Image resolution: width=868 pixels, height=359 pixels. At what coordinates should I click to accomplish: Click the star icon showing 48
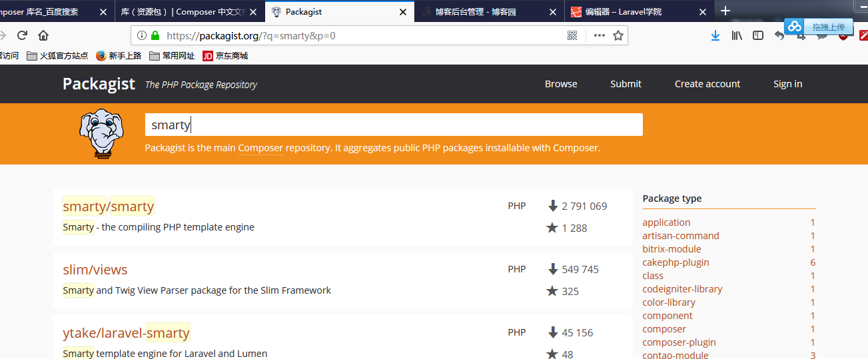[x=552, y=354]
